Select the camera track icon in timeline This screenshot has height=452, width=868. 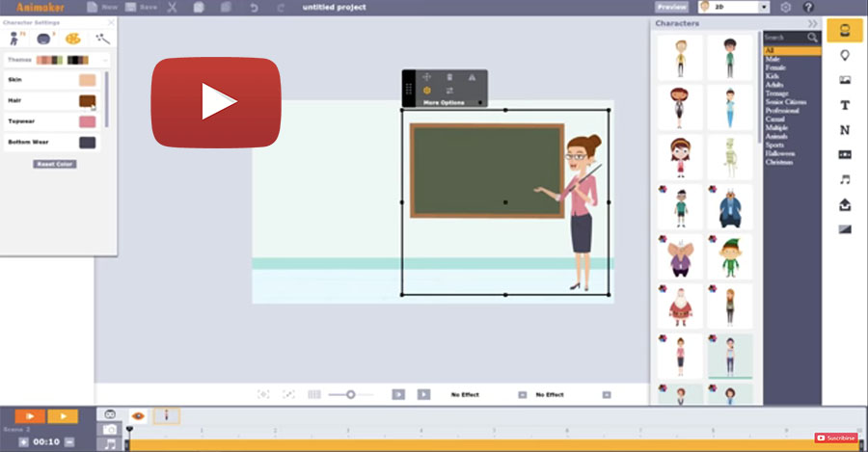pos(110,429)
